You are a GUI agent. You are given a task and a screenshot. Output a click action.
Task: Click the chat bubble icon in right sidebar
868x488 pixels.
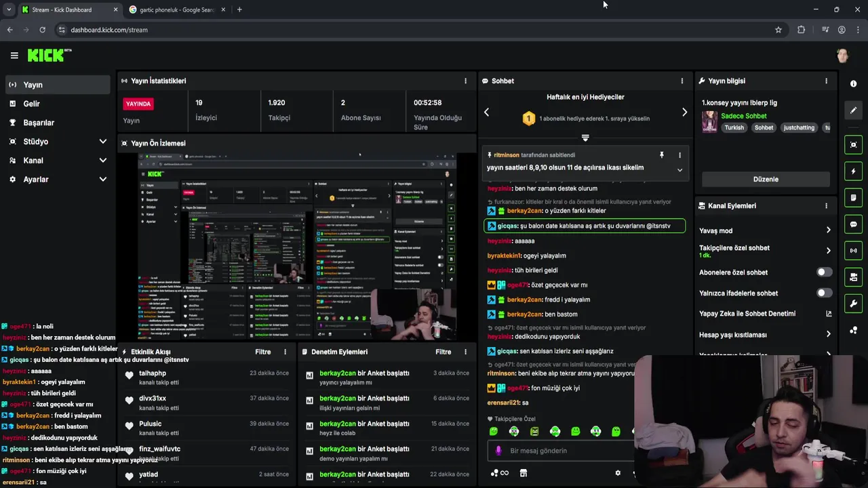[853, 224]
